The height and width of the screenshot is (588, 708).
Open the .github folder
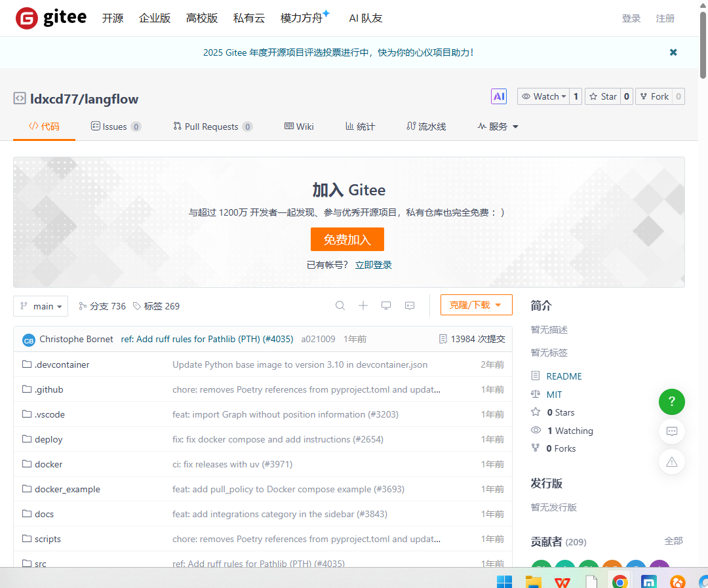click(49, 389)
